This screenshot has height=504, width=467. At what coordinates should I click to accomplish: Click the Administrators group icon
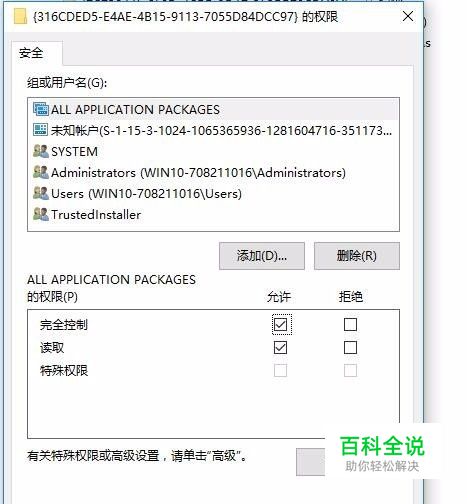pyautogui.click(x=41, y=172)
